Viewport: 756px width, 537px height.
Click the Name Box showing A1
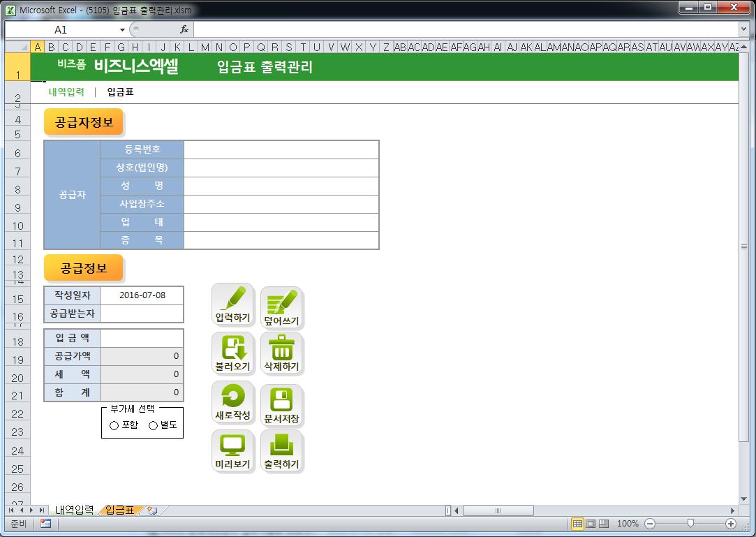(x=61, y=30)
